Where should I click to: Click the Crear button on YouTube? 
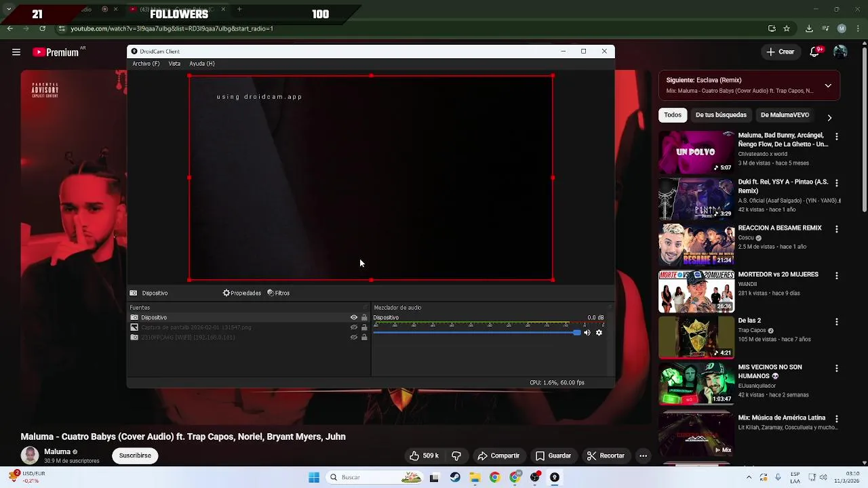pos(780,52)
